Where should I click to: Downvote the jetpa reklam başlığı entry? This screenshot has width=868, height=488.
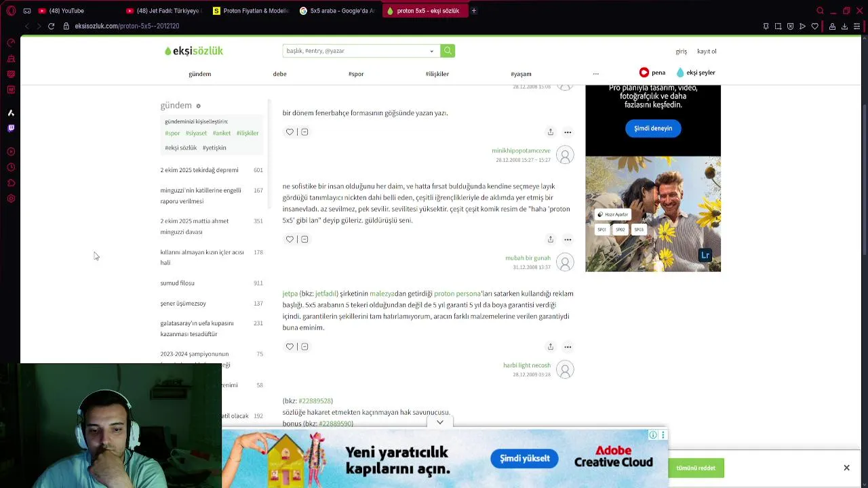click(x=304, y=346)
